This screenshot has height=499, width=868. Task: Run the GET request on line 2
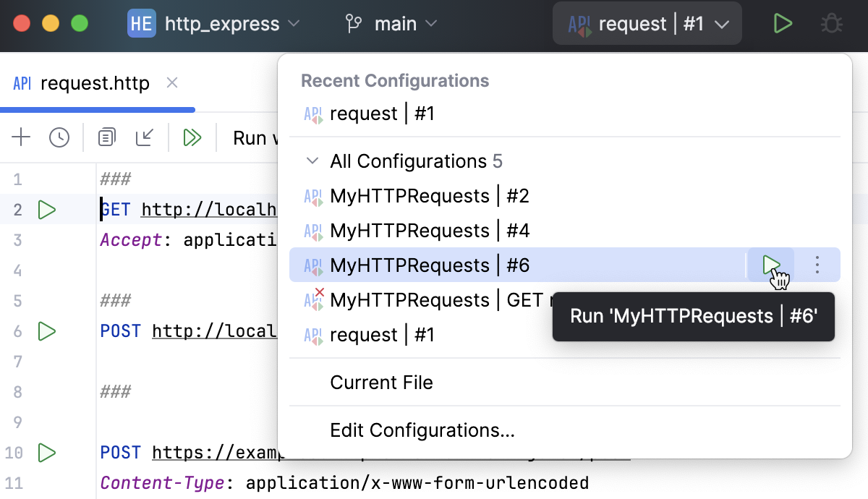(x=47, y=210)
